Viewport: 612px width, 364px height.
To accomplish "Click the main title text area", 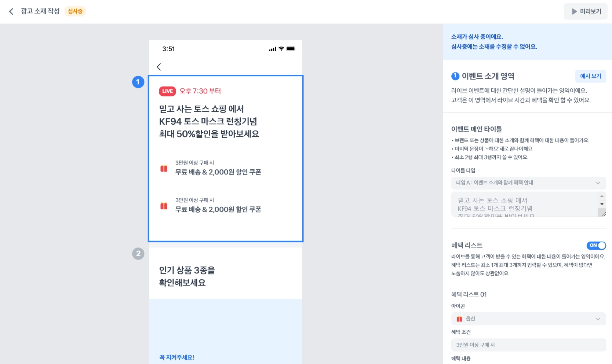I will tap(525, 204).
